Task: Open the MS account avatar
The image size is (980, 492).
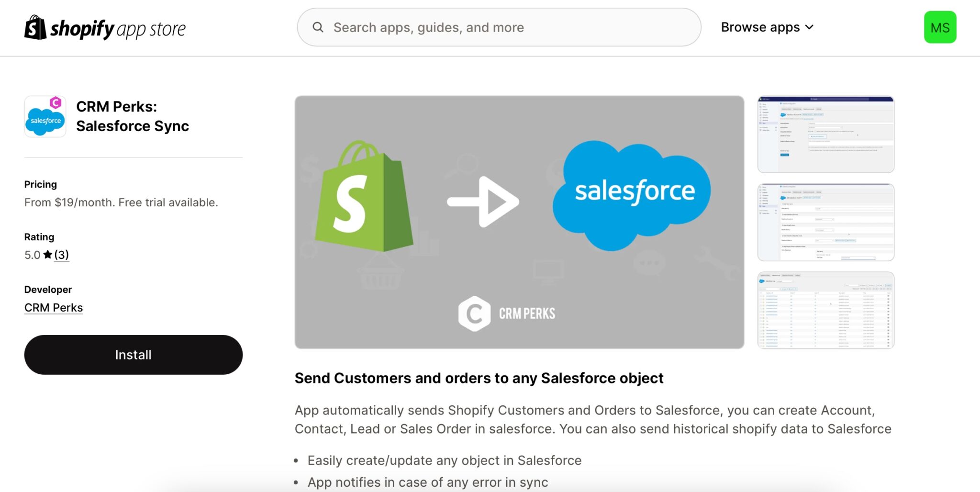Action: [940, 27]
